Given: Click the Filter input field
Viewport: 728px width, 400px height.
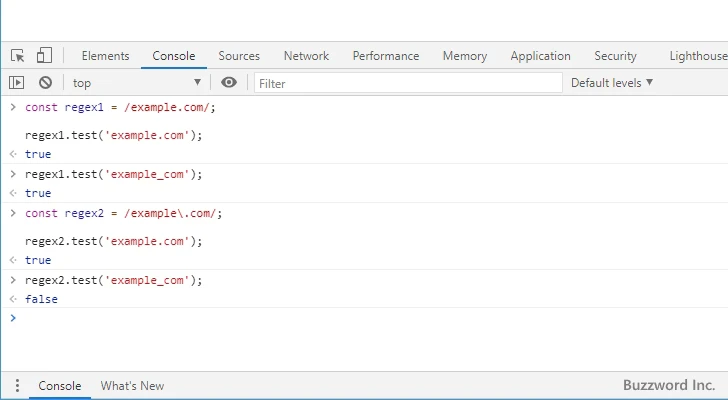Looking at the screenshot, I should [x=405, y=83].
